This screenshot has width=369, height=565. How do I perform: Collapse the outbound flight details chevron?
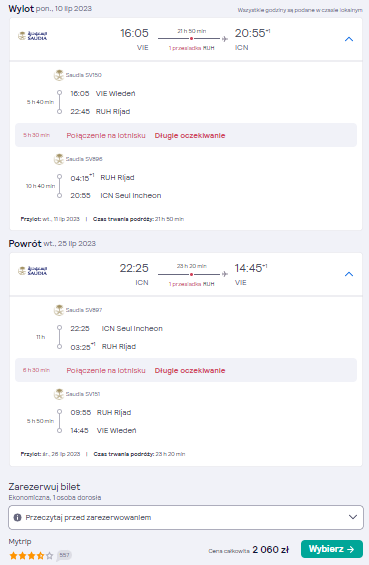(x=349, y=39)
